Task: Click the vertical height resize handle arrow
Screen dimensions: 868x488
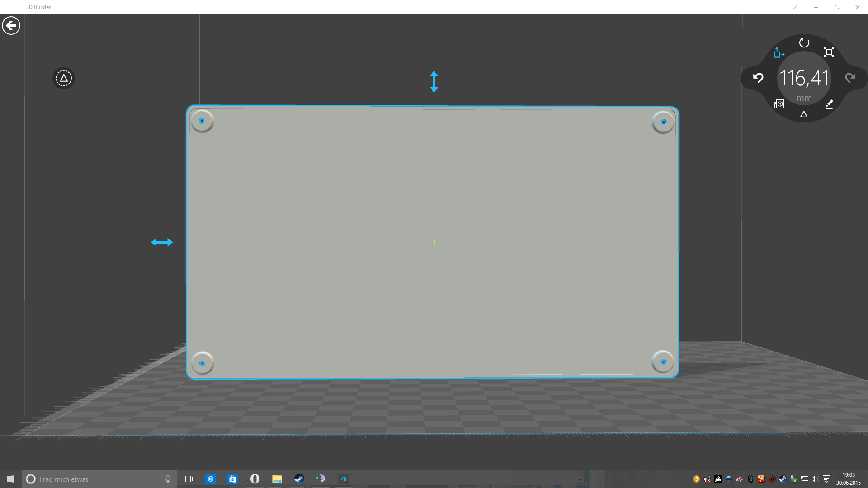Action: [x=434, y=82]
